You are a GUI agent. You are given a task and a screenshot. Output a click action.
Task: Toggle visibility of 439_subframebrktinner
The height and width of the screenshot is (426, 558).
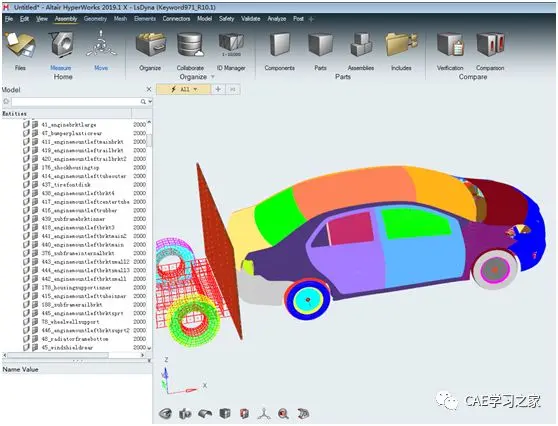click(x=26, y=219)
